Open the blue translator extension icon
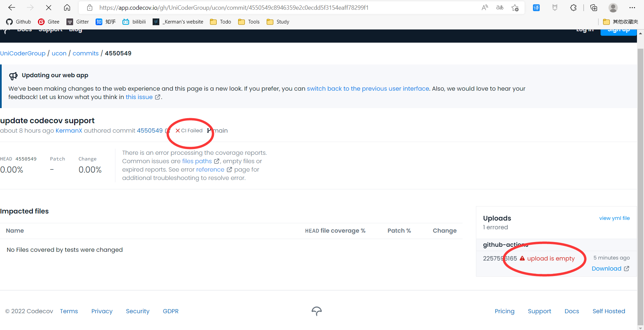This screenshot has height=330, width=644. point(536,7)
